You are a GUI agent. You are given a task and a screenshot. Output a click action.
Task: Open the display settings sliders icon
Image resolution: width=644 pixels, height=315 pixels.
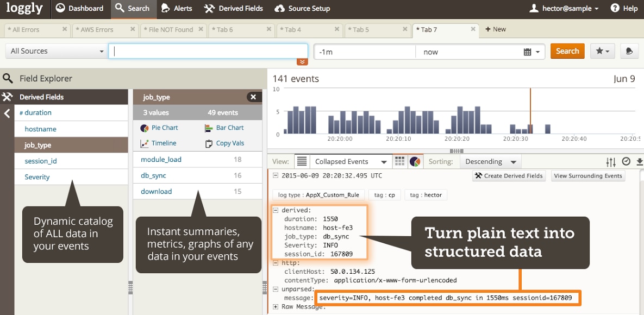click(611, 162)
